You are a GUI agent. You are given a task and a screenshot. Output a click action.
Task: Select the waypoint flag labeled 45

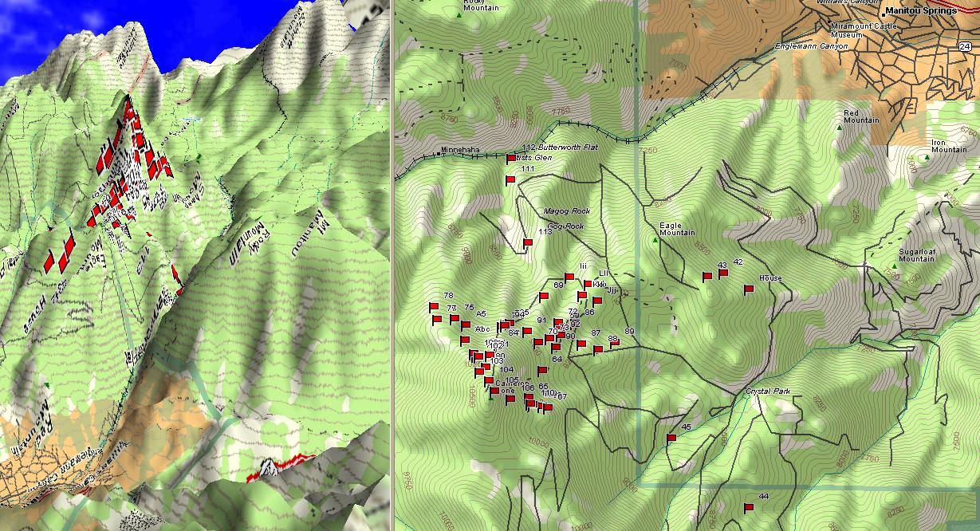671,439
